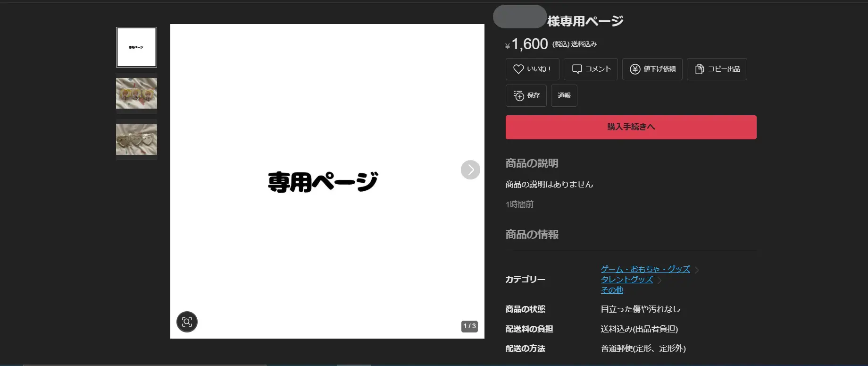This screenshot has height=366, width=868.
Task: Proceed with the red 購入手続きへ button
Action: [631, 127]
